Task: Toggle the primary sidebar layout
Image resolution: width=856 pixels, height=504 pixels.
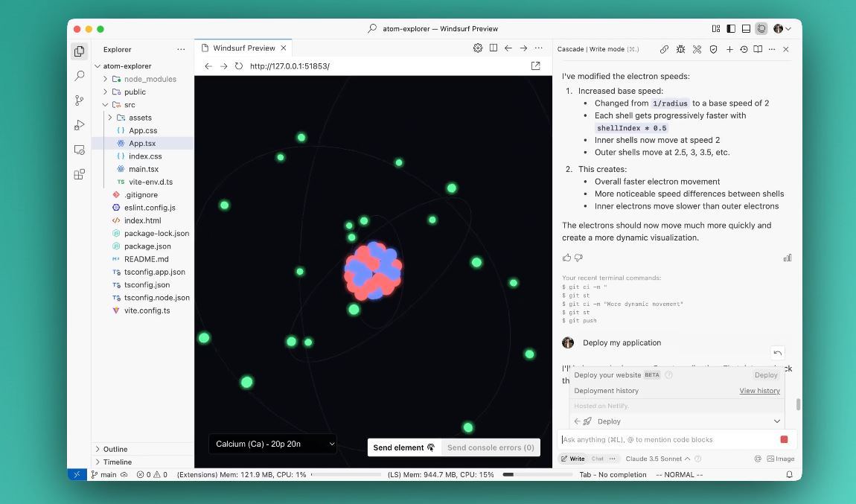Action: pos(731,28)
